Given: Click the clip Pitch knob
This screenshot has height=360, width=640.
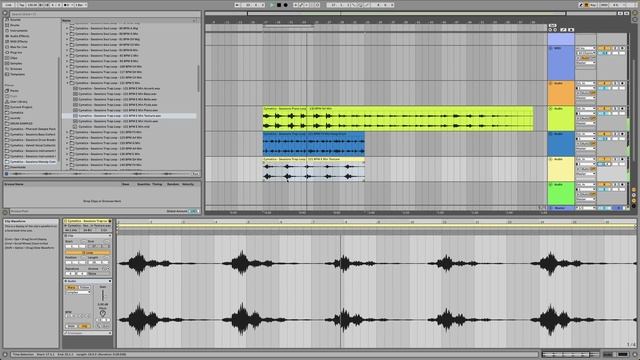Looking at the screenshot, I should (x=103, y=313).
